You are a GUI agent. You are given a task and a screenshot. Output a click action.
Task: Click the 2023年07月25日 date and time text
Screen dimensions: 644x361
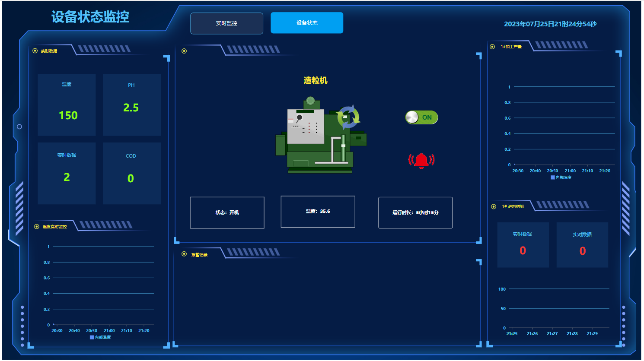550,24
